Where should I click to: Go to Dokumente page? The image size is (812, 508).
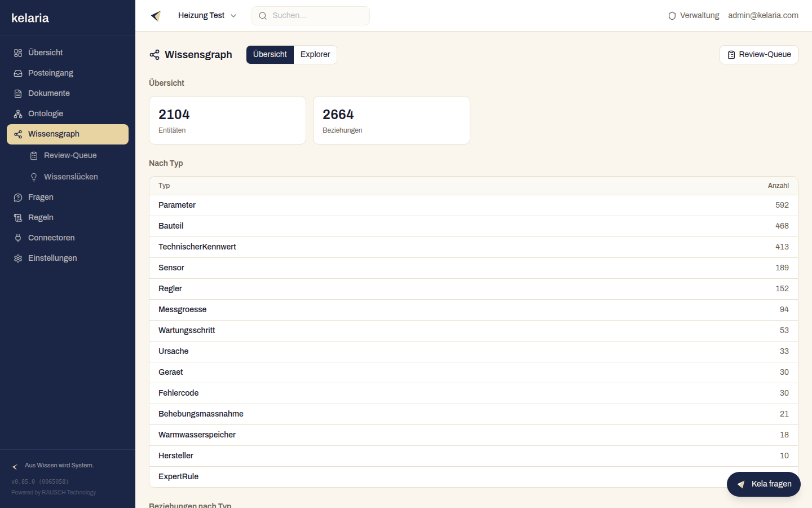point(68,93)
